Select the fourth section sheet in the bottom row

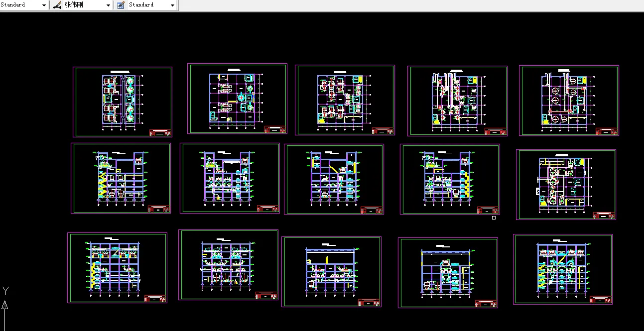click(x=448, y=273)
